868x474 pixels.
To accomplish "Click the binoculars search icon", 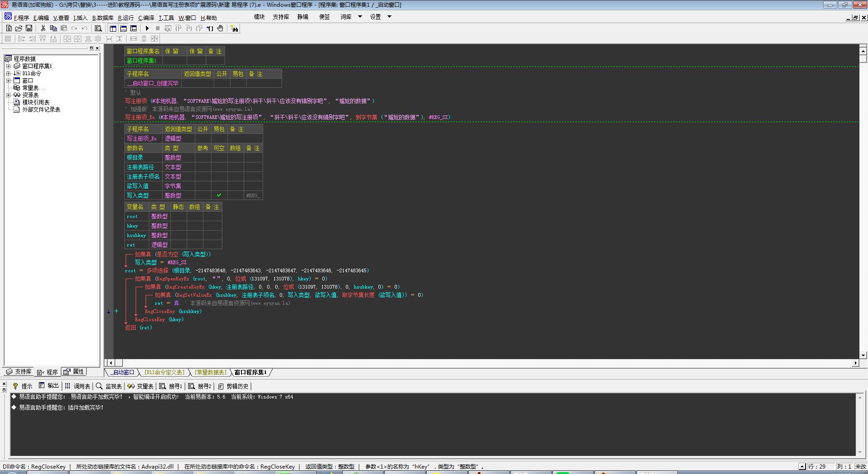I will click(234, 28).
